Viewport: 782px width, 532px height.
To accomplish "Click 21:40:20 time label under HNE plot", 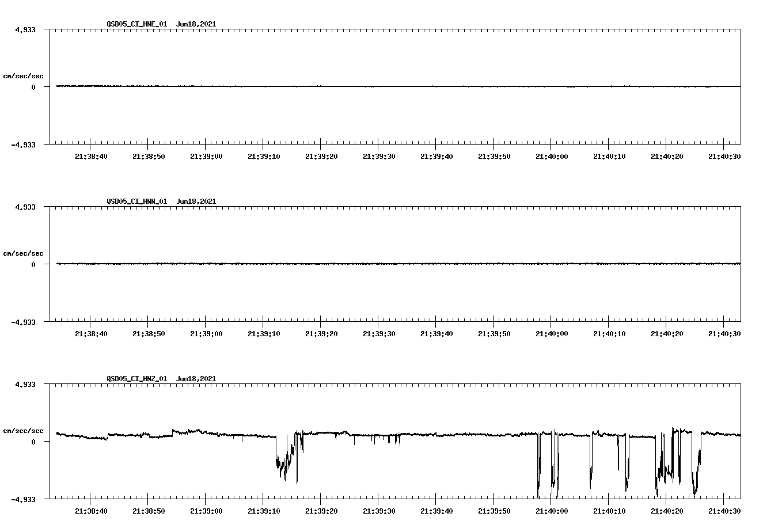I will tap(667, 157).
